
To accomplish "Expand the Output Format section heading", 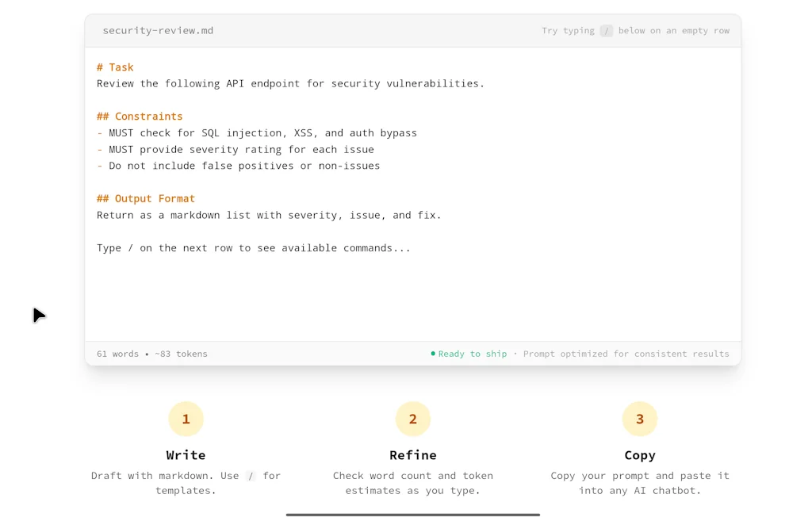I will pyautogui.click(x=145, y=198).
